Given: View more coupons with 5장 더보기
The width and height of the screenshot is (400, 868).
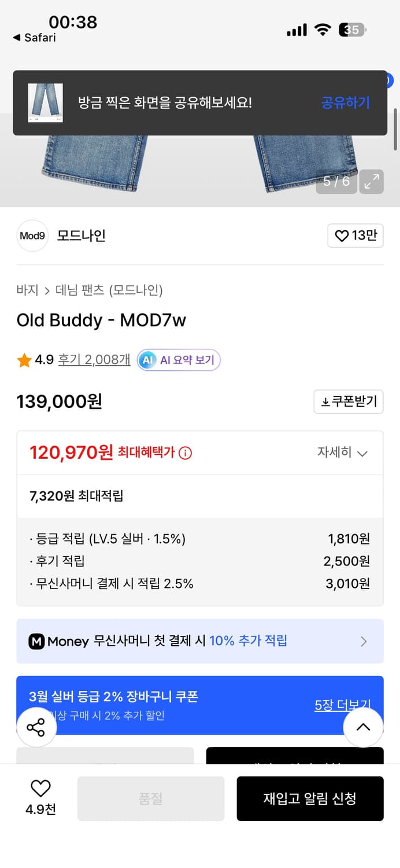Looking at the screenshot, I should click(343, 704).
